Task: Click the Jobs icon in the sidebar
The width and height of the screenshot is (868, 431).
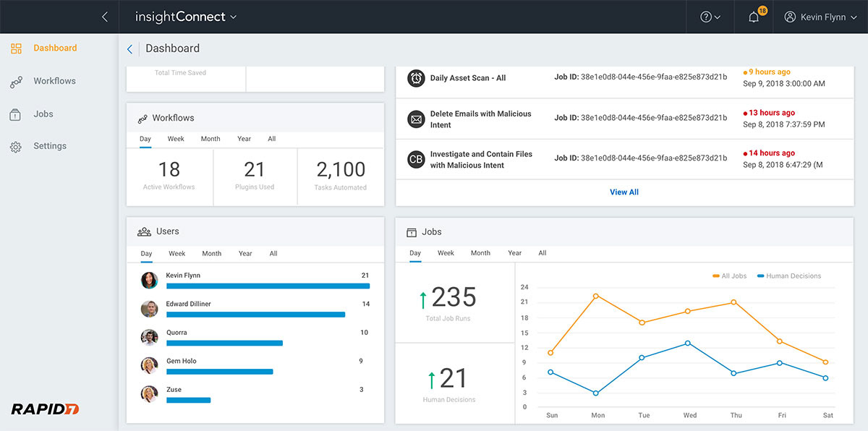Action: (16, 114)
